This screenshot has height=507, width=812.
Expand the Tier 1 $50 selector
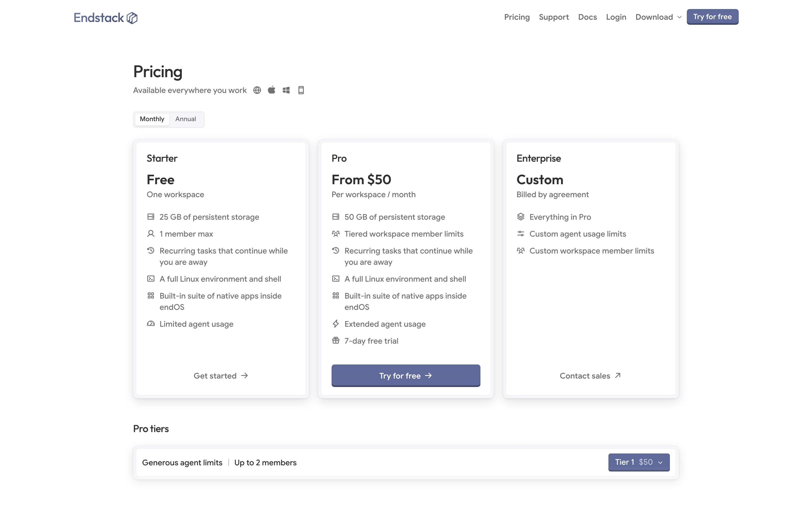point(639,462)
